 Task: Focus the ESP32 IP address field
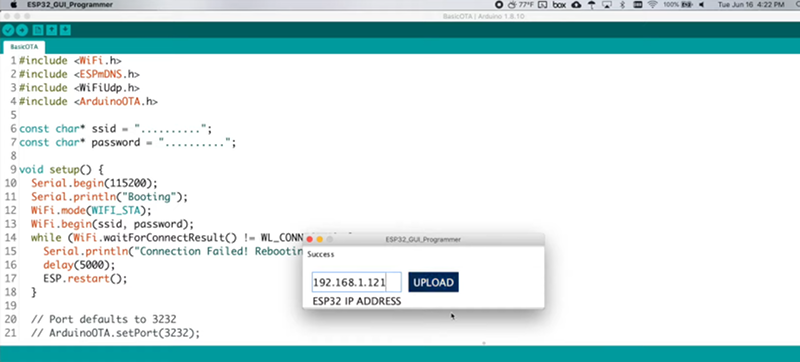pos(357,282)
